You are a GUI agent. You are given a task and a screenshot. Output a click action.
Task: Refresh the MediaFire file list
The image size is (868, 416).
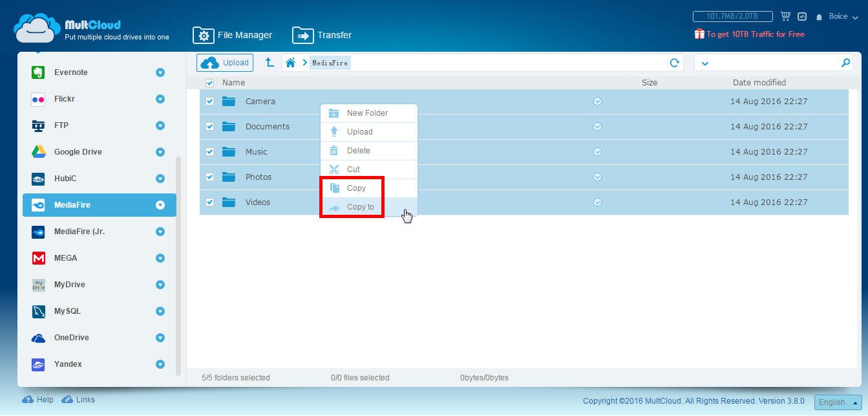click(675, 63)
